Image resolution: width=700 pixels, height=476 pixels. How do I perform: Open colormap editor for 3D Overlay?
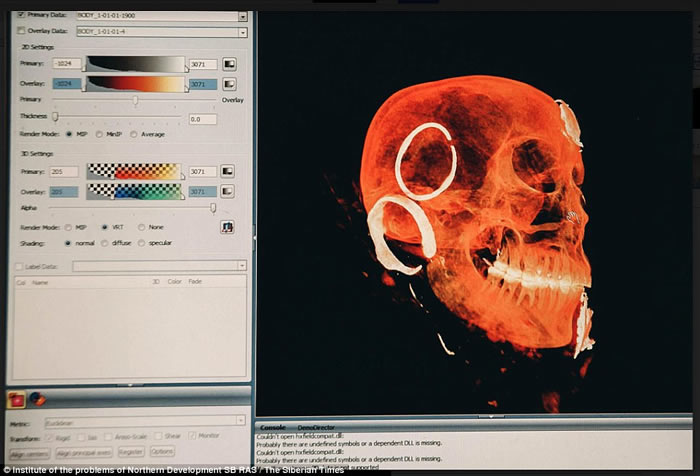228,191
